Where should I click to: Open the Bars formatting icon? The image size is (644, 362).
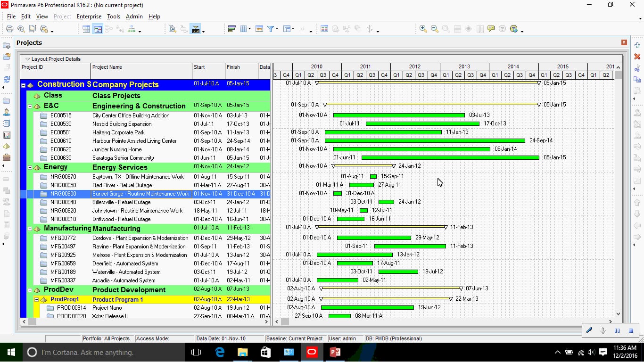(x=231, y=29)
